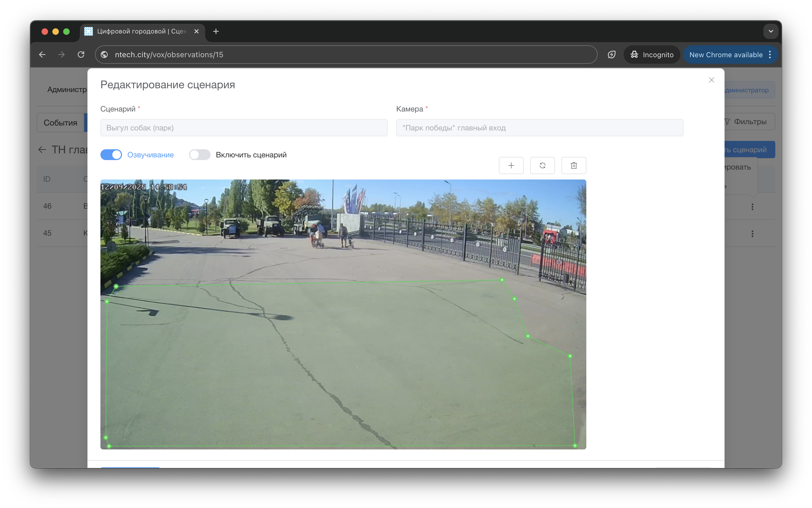The image size is (812, 508).
Task: Open a new browser tab
Action: [x=216, y=31]
